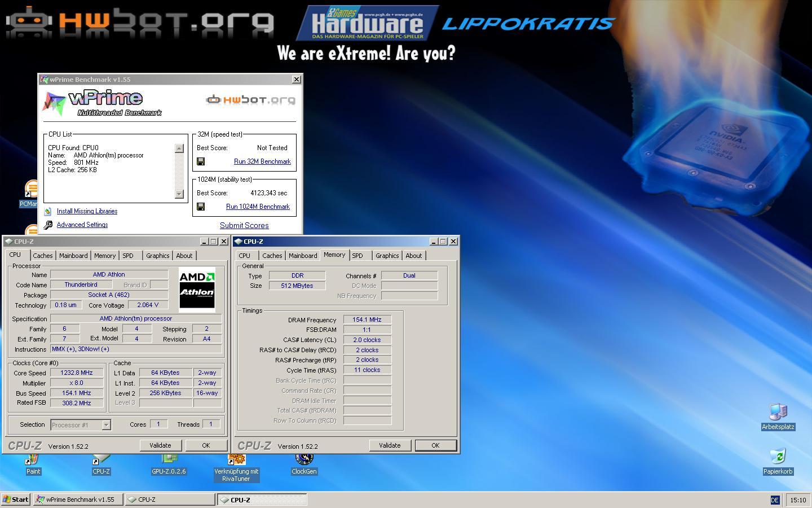Click Validate in the right CPU-Z window
812x508 pixels.
[x=390, y=445]
